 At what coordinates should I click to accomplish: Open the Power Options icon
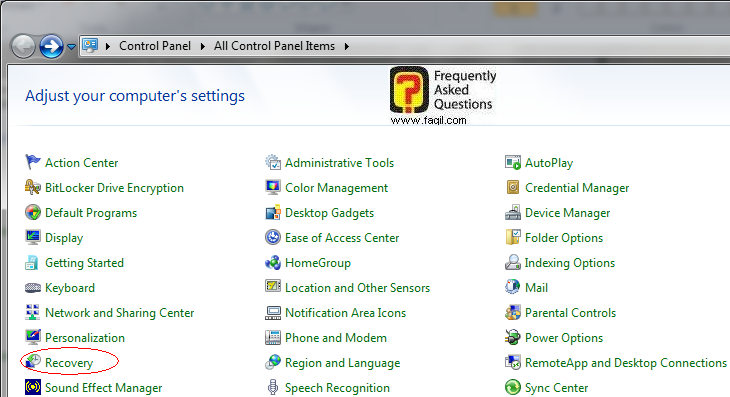(513, 338)
